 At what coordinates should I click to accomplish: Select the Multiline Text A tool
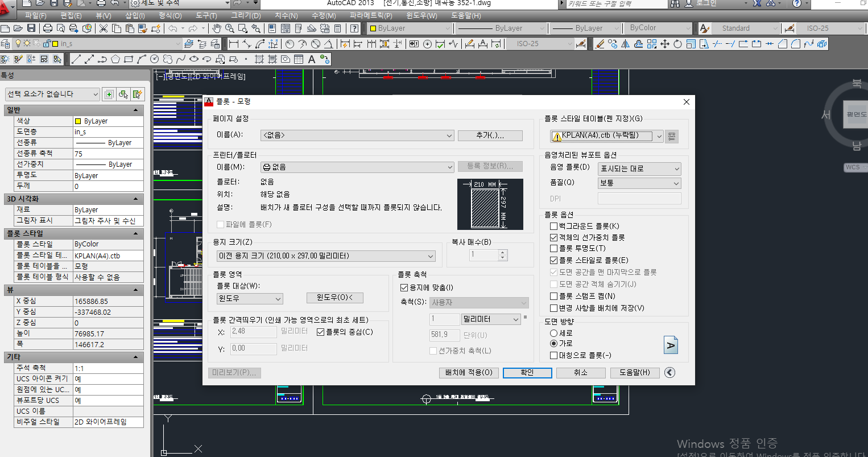(312, 59)
